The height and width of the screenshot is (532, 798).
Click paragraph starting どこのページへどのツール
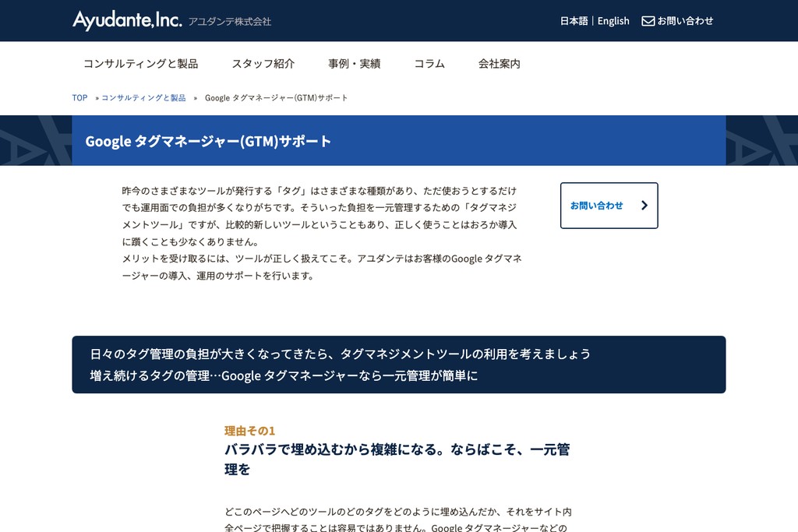398,519
